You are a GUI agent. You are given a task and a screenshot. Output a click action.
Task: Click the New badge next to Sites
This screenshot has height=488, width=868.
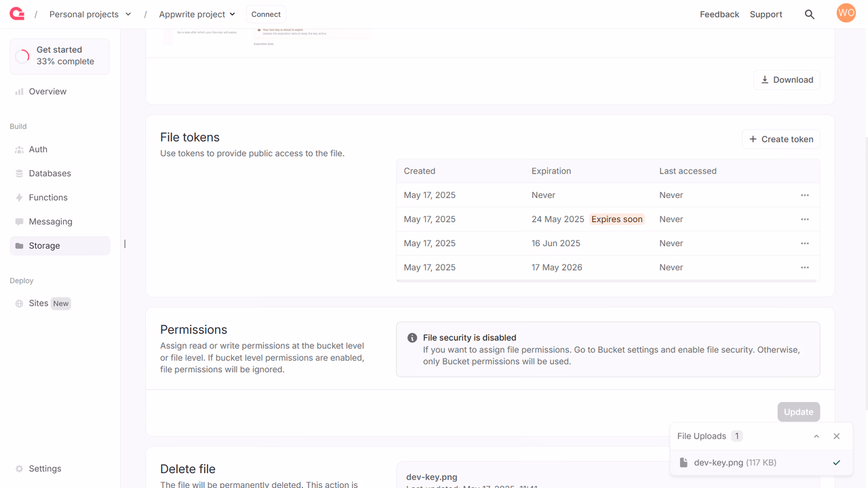61,304
